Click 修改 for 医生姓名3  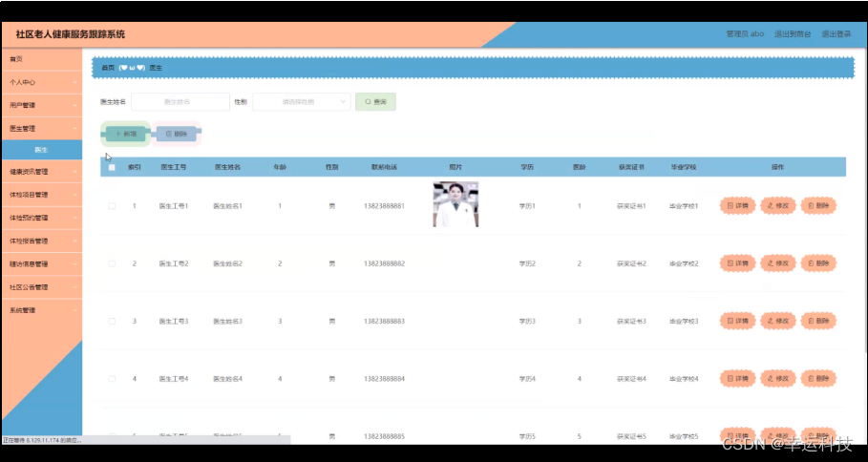pos(778,321)
